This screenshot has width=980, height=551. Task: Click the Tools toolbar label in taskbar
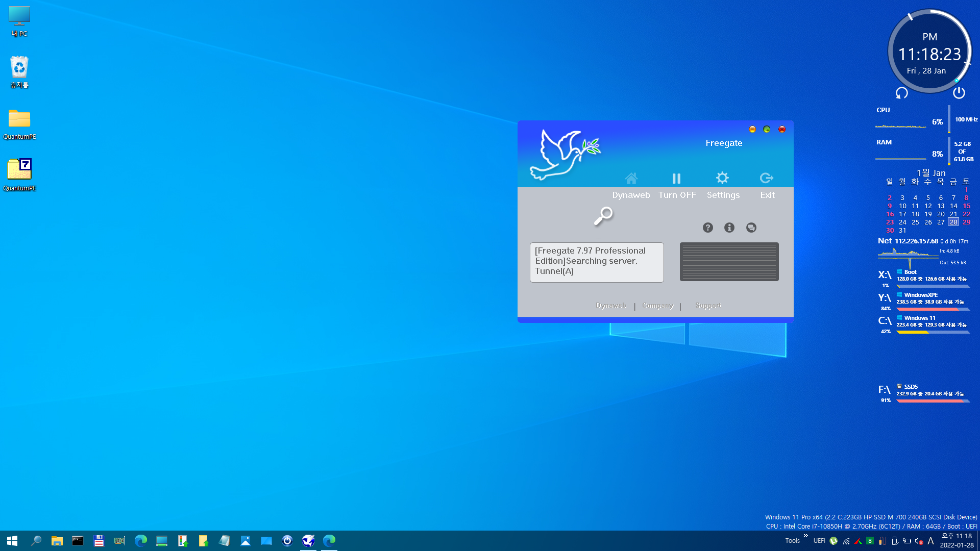[x=792, y=541]
